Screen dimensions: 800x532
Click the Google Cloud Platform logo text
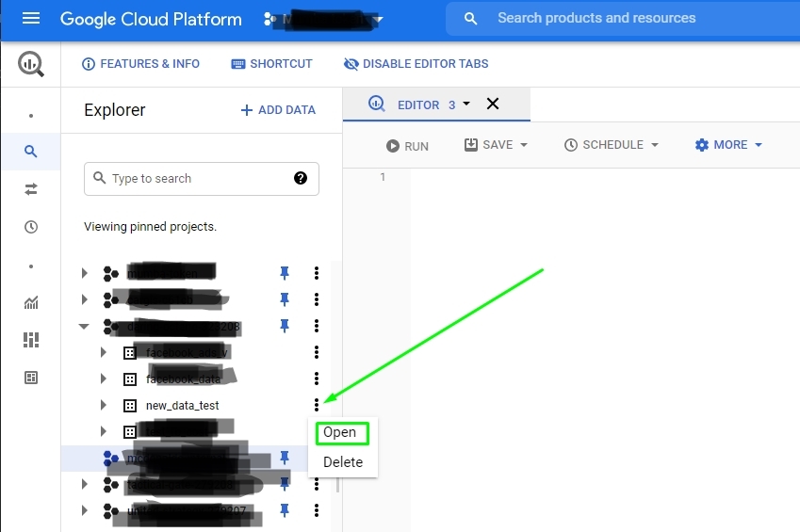[x=151, y=19]
